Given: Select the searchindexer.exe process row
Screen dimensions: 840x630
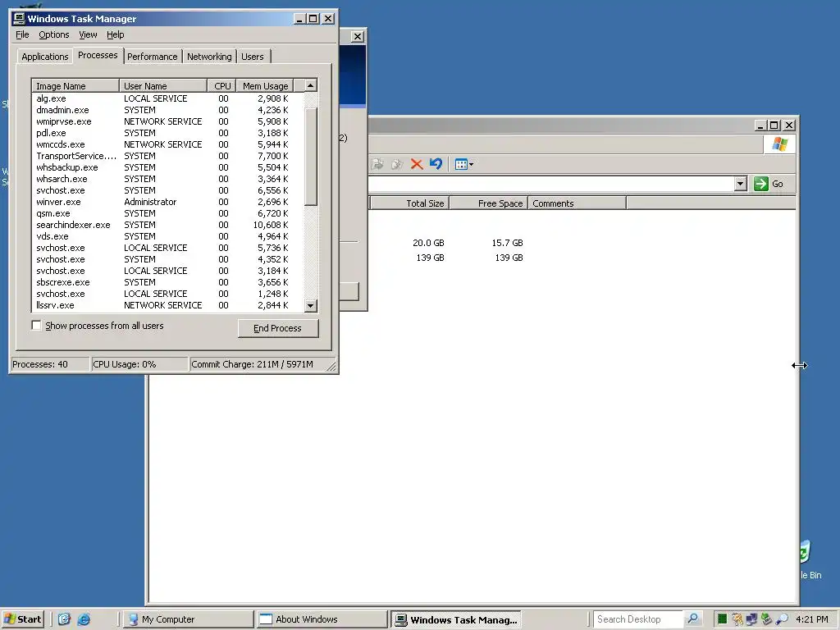Looking at the screenshot, I should 167,225.
